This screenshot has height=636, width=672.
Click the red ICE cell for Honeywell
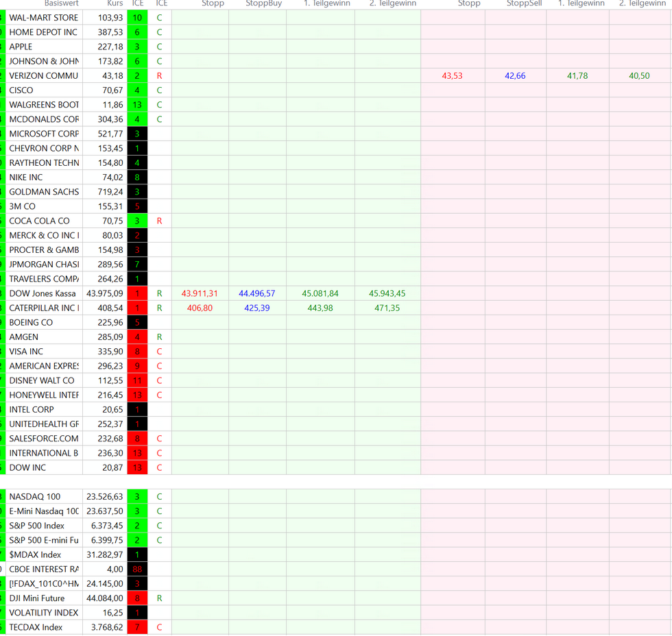click(x=137, y=395)
